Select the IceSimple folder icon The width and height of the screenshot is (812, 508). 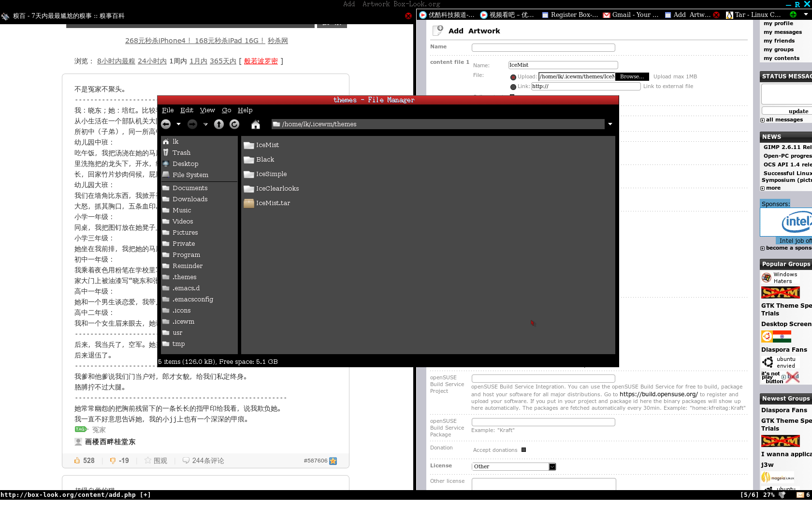point(249,174)
